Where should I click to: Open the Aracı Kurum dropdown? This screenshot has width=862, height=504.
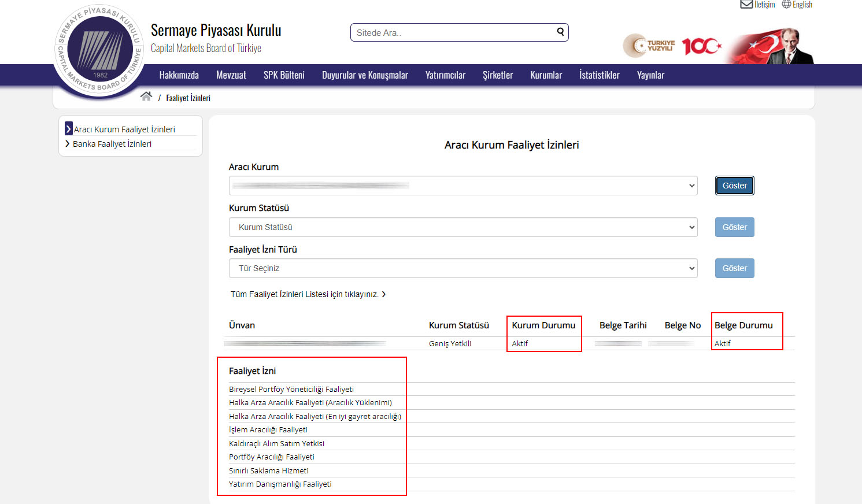(x=463, y=186)
